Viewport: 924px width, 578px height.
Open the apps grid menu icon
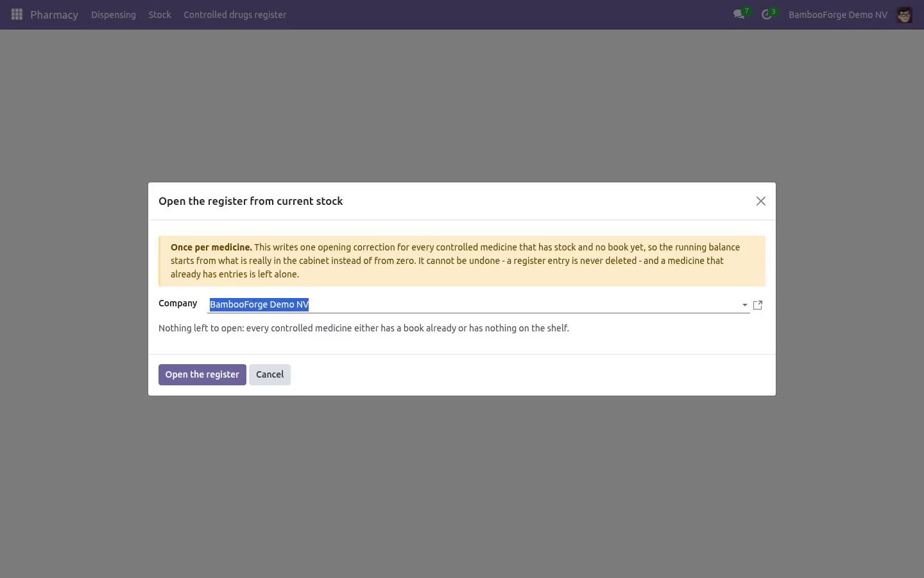pyautogui.click(x=17, y=14)
